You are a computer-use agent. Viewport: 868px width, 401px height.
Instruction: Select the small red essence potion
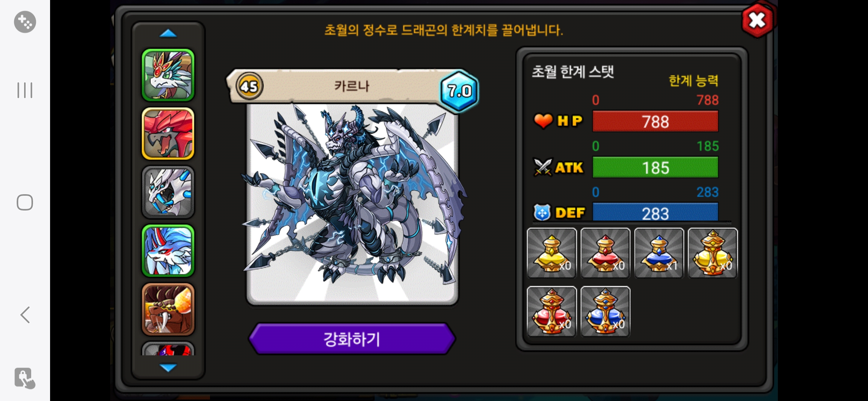point(605,253)
